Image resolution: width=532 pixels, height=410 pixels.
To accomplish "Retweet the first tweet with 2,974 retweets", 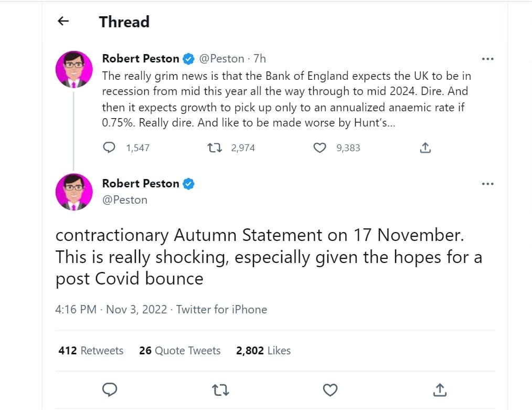I will 215,148.
